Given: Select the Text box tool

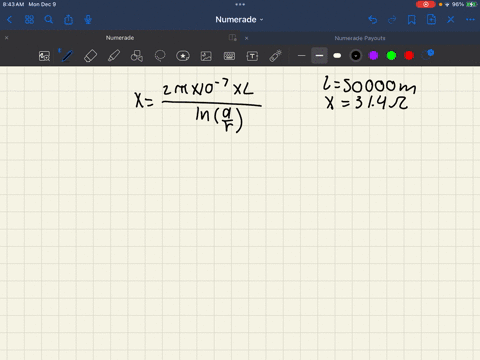Looking at the screenshot, I should pyautogui.click(x=252, y=56).
